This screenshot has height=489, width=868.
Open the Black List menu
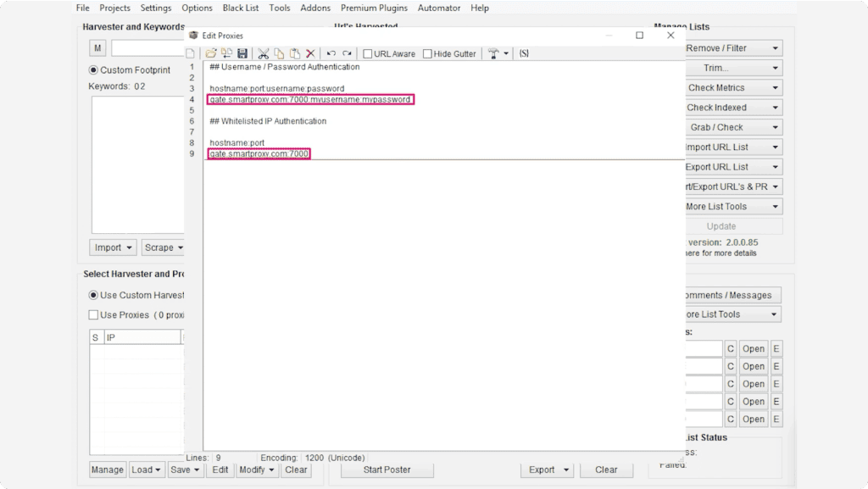coord(242,8)
